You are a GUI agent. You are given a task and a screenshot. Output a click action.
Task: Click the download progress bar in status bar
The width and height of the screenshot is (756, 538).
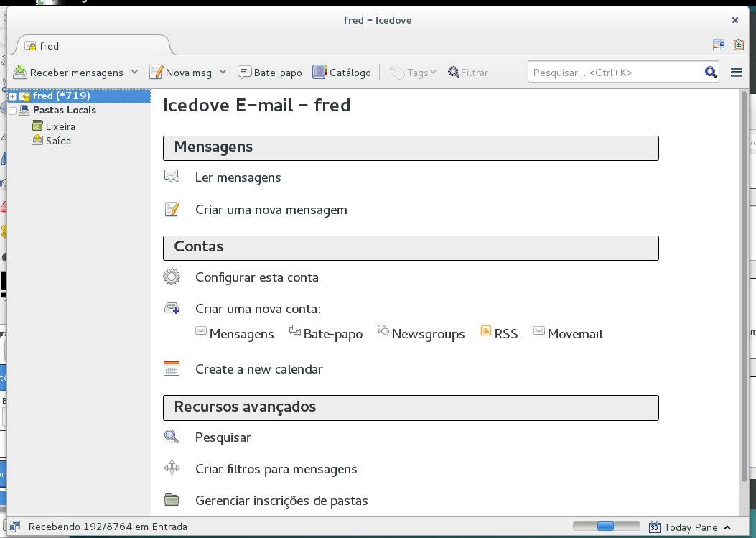pyautogui.click(x=606, y=527)
